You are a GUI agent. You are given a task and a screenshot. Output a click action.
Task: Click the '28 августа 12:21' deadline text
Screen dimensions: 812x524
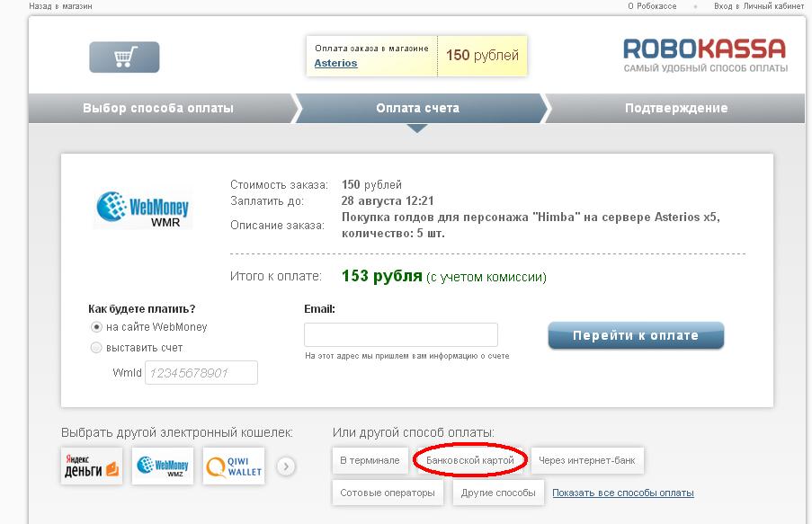388,201
